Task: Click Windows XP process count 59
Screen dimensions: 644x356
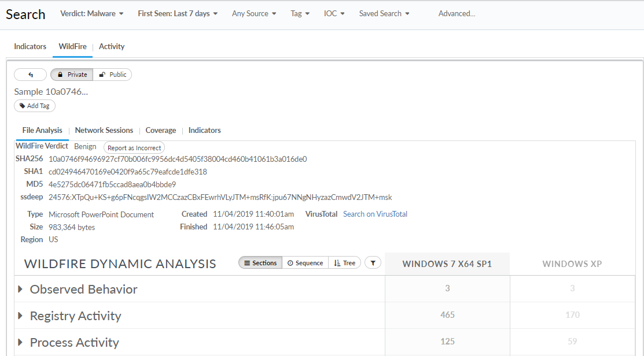Action: pos(572,342)
